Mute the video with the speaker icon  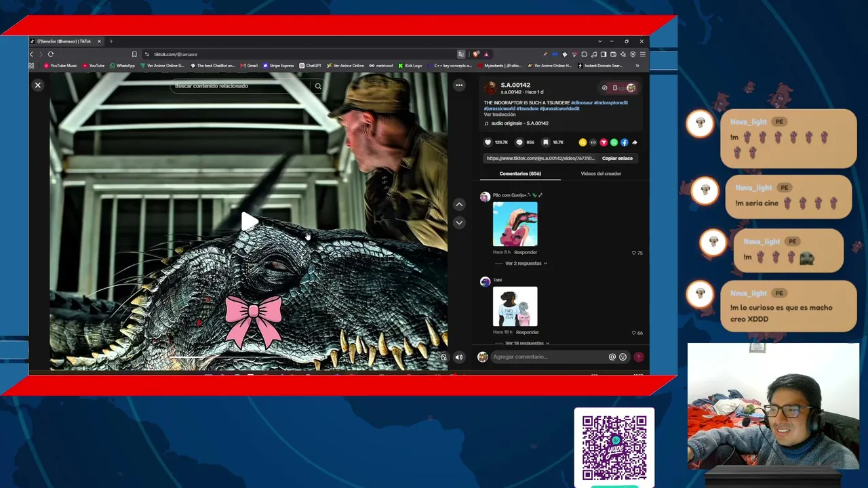(x=459, y=357)
